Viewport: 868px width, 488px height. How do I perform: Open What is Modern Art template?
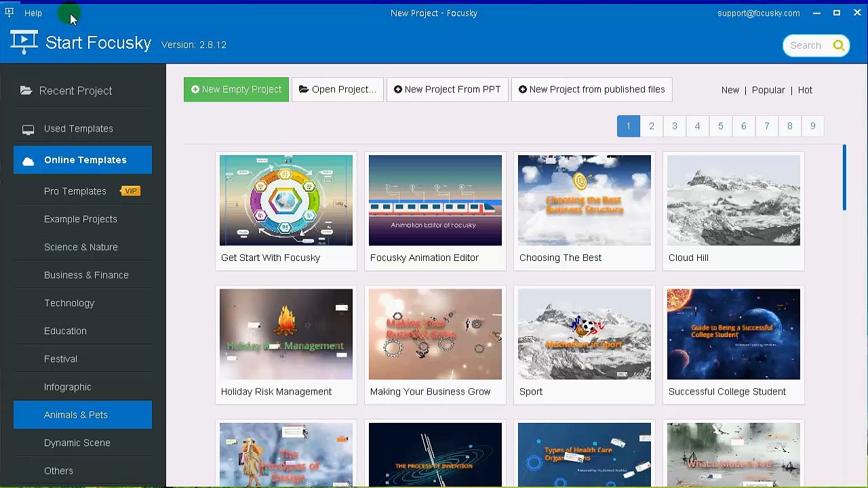734,454
